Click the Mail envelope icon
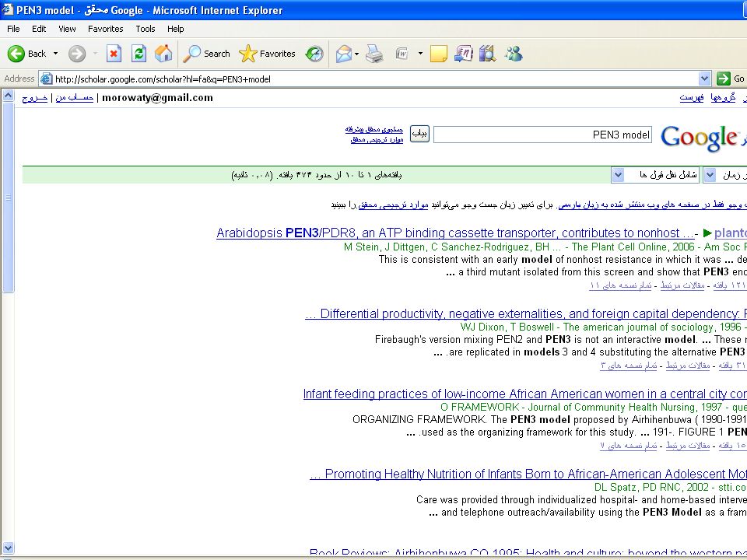The height and width of the screenshot is (560, 747). pos(343,54)
